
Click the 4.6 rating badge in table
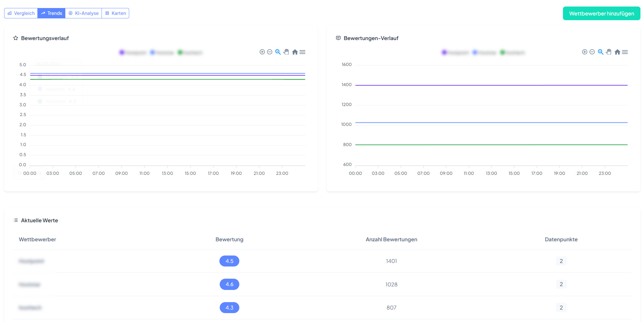[229, 284]
